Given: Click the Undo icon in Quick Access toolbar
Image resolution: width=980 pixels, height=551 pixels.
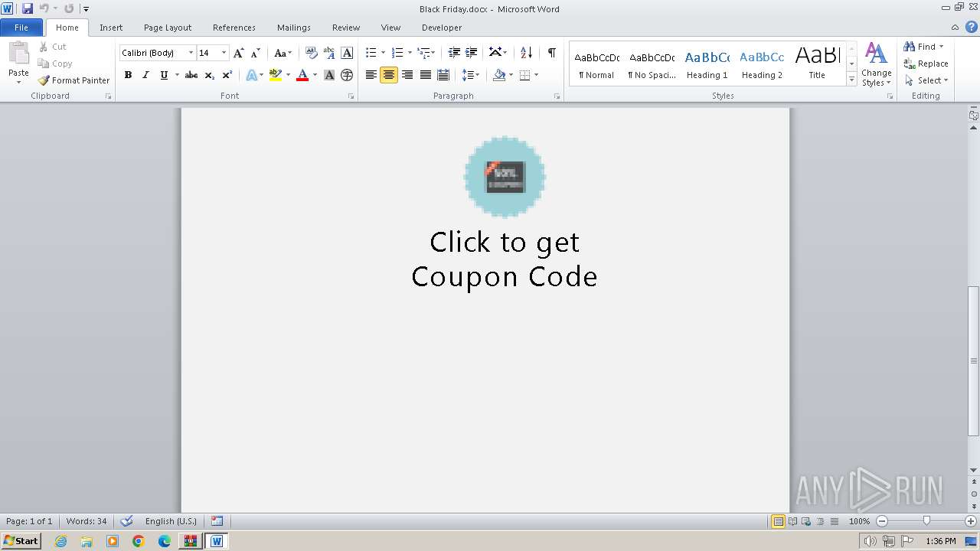Looking at the screenshot, I should click(44, 8).
